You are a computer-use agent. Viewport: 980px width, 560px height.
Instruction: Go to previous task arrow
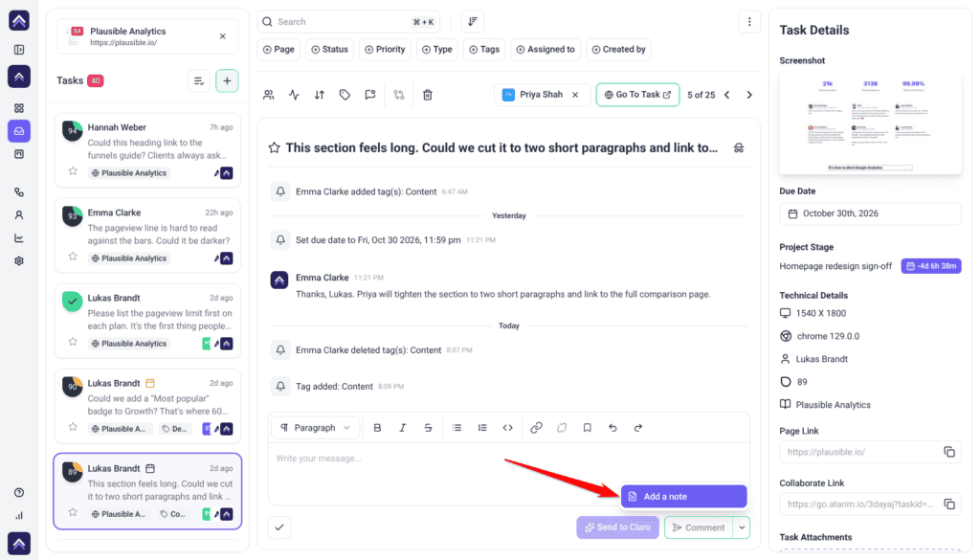(x=727, y=95)
